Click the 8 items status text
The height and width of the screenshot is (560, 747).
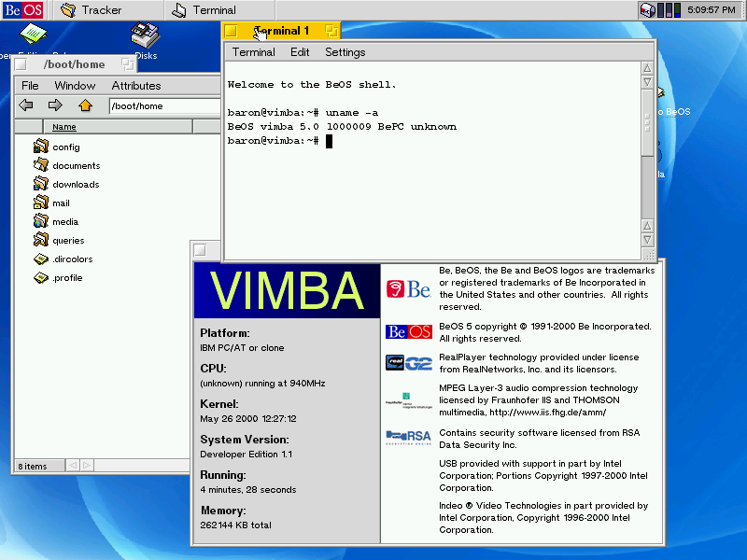click(33, 466)
